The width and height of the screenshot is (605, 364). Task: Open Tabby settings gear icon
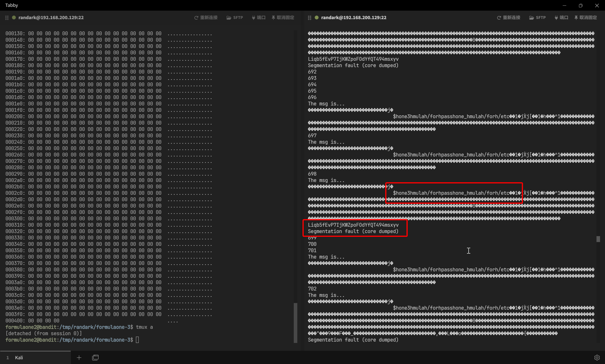coord(597,358)
